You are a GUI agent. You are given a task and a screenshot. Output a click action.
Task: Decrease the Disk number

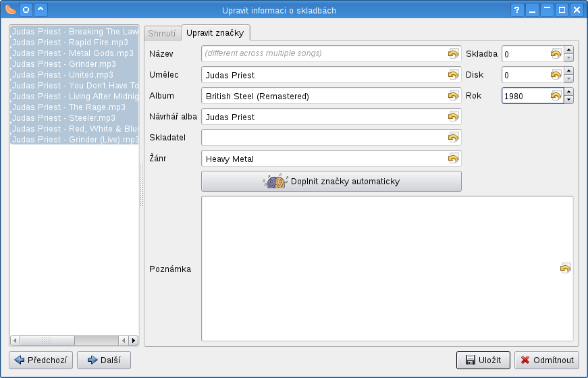click(569, 79)
